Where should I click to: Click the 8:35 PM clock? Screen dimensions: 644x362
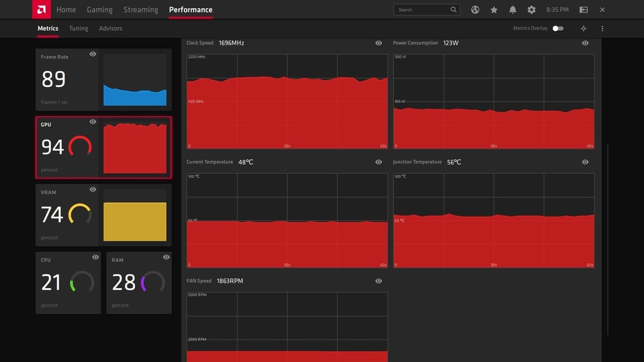click(x=558, y=10)
